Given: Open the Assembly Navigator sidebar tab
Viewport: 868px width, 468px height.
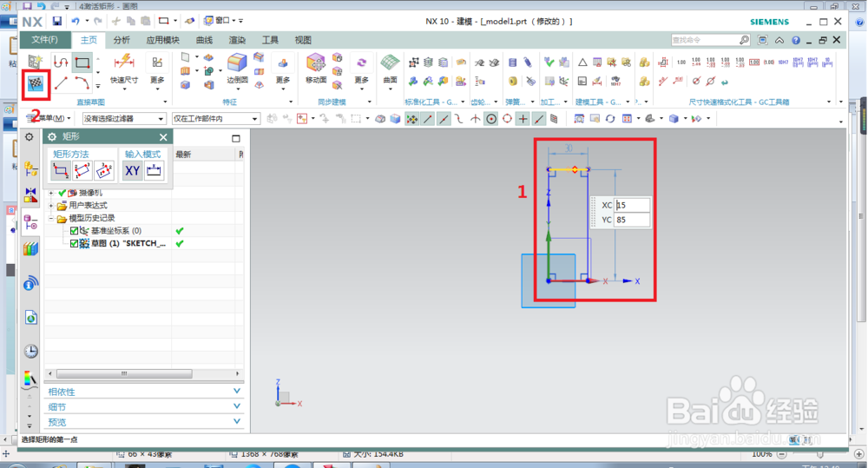Looking at the screenshot, I should [x=31, y=168].
